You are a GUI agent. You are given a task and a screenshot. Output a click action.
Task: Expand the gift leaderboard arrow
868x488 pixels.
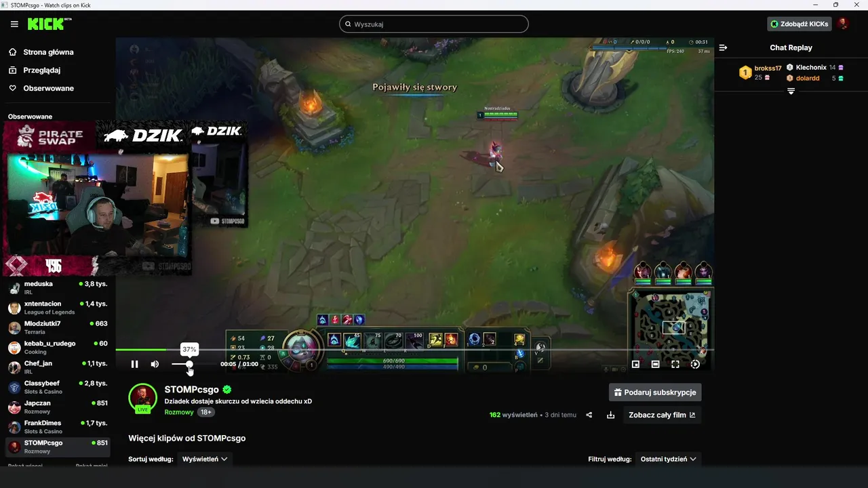[x=791, y=91]
